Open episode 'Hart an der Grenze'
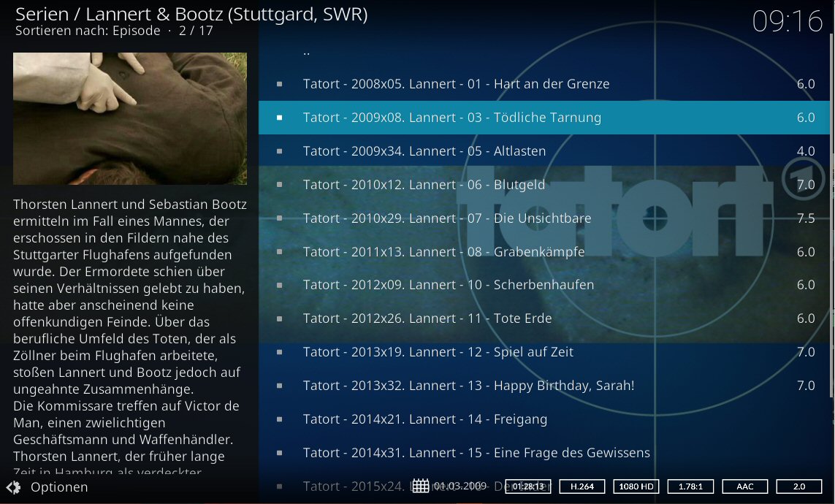 [x=544, y=84]
